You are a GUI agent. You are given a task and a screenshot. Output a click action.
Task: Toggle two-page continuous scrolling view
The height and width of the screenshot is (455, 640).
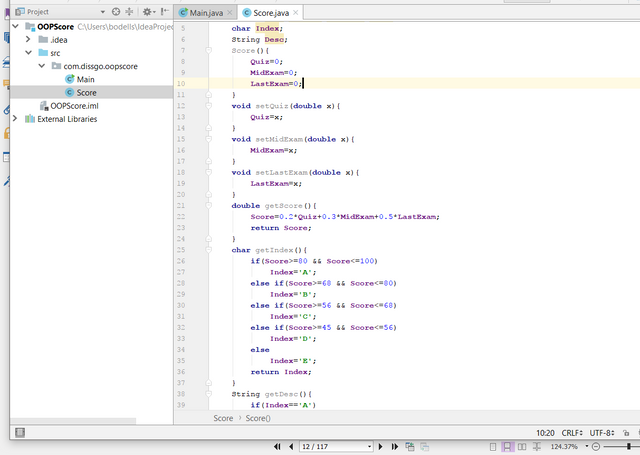point(537,447)
